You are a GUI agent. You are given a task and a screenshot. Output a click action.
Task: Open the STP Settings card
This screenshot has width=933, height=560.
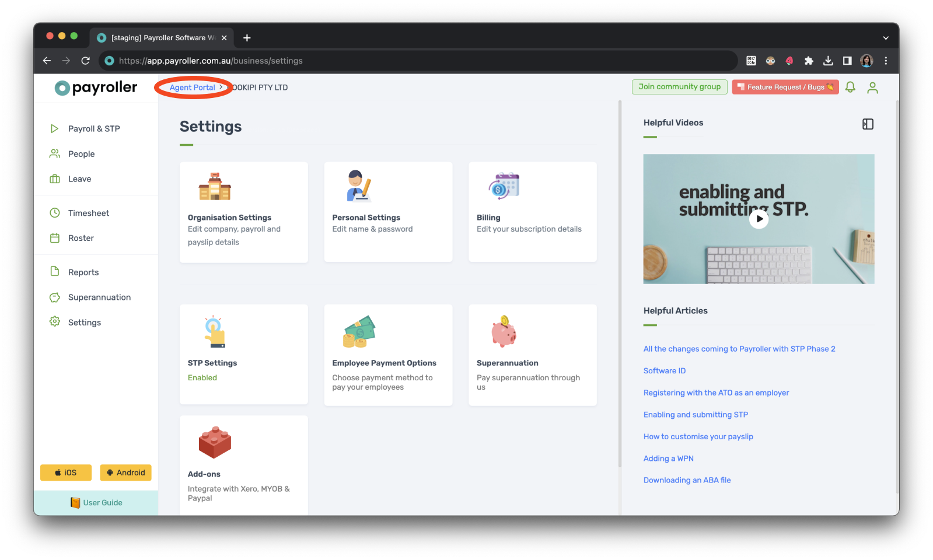click(x=243, y=354)
